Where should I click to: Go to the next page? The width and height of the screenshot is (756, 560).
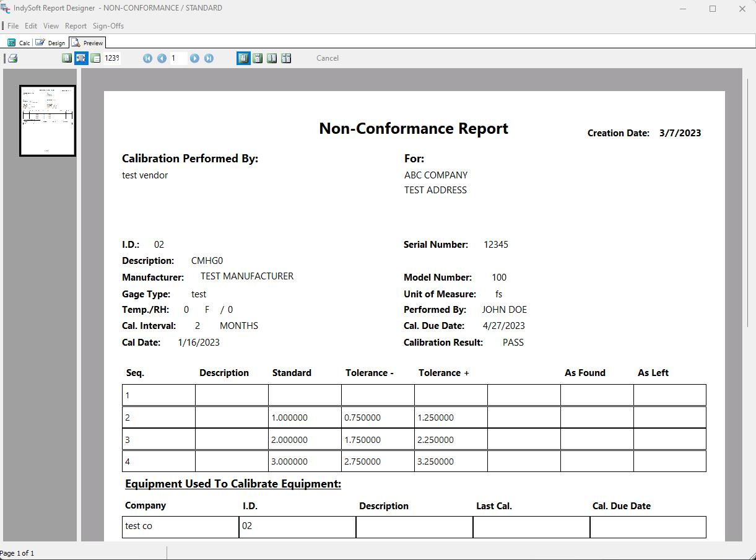coord(194,58)
